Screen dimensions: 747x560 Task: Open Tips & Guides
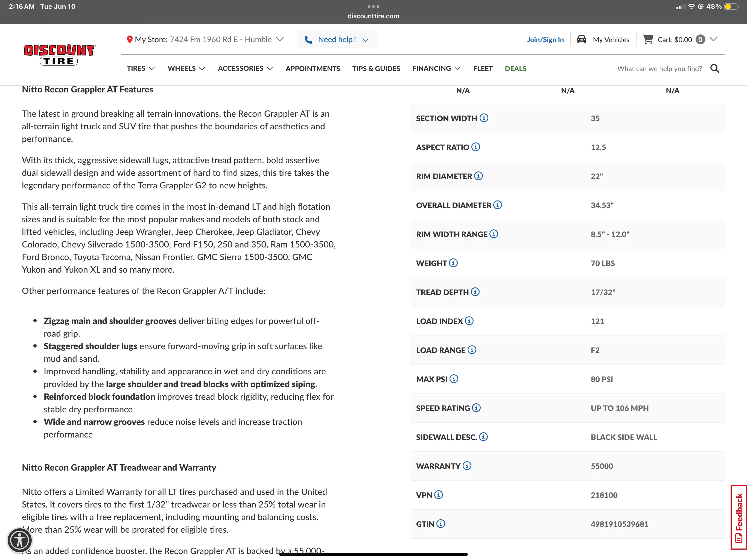point(376,69)
